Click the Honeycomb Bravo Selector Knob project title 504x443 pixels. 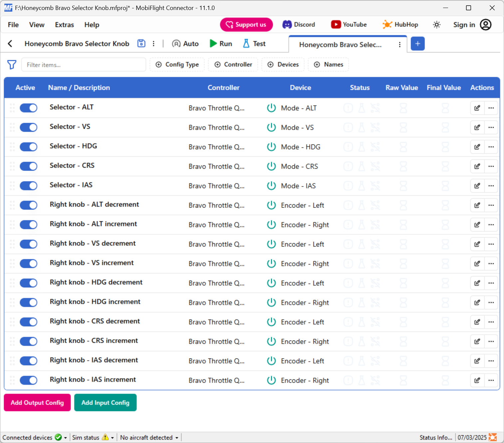click(x=77, y=44)
